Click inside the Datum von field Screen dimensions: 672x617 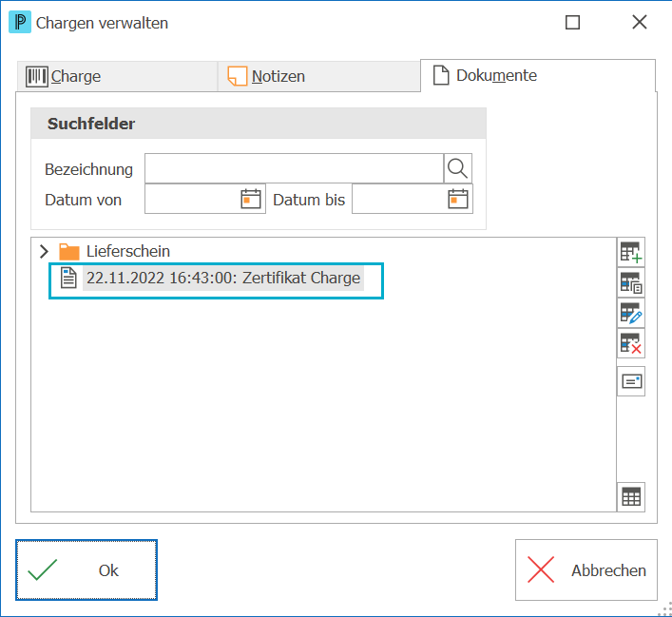click(x=193, y=199)
